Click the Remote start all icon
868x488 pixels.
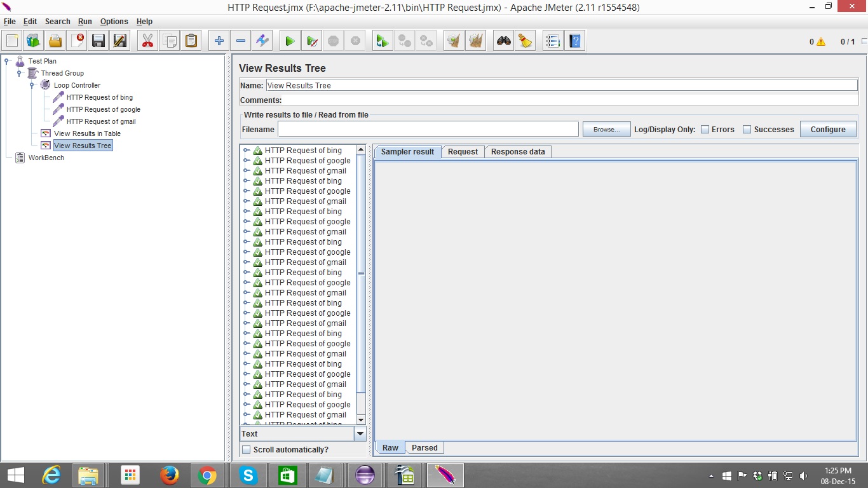383,41
